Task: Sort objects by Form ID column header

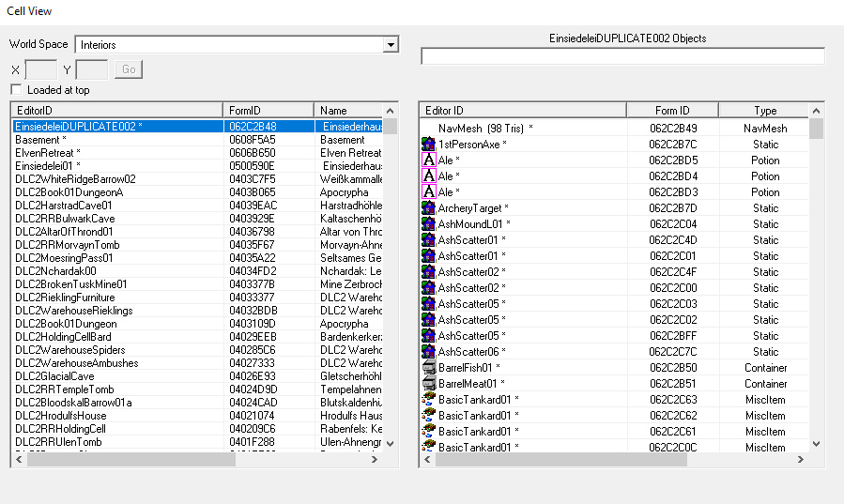Action: point(672,111)
